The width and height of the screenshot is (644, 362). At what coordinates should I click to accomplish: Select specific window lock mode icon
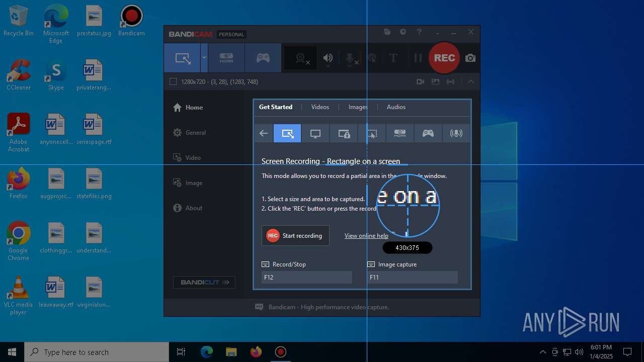pyautogui.click(x=344, y=133)
